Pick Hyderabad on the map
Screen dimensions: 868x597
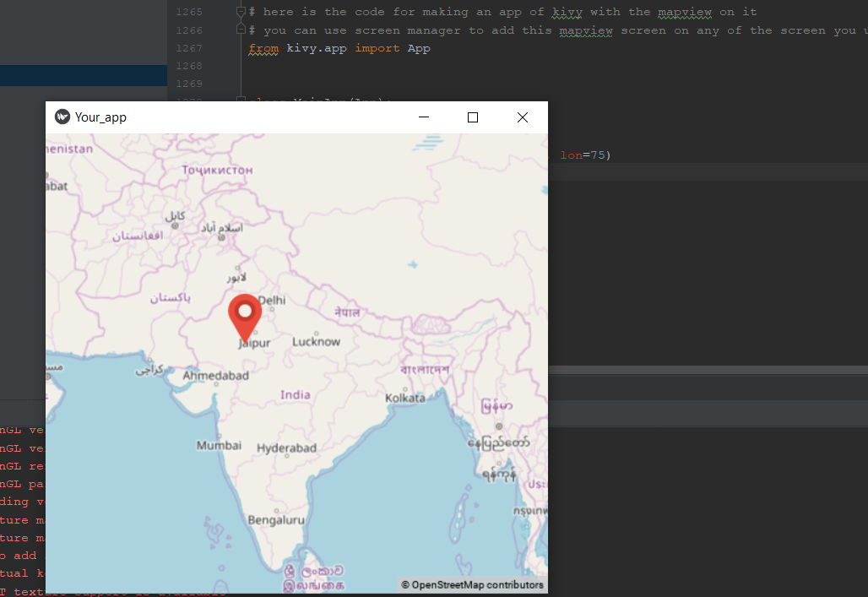286,448
